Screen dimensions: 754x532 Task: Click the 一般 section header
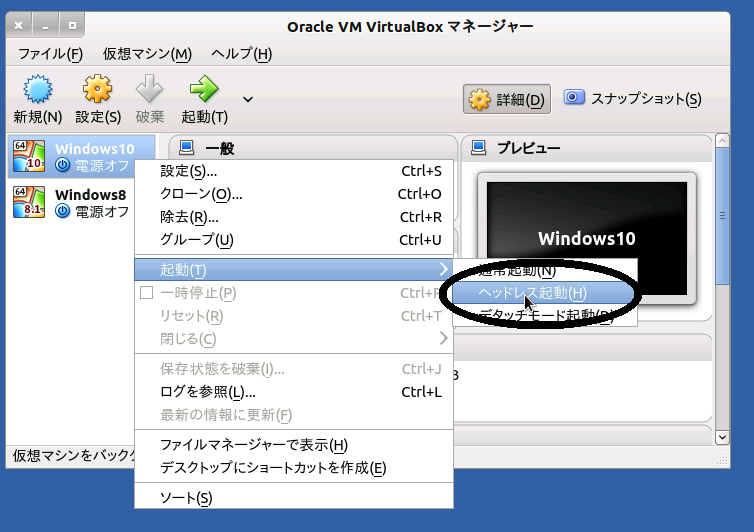[x=313, y=148]
